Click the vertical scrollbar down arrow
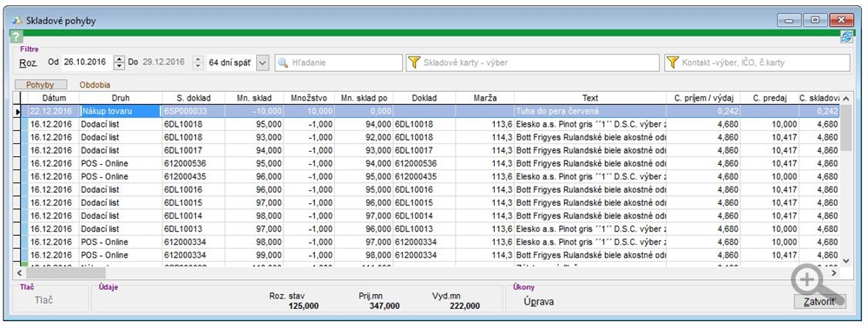The height and width of the screenshot is (328, 868). [845, 260]
